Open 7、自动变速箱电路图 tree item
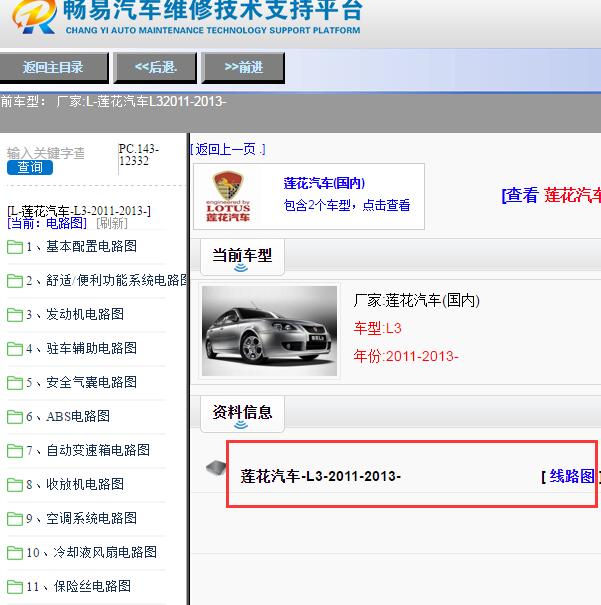The width and height of the screenshot is (601, 605). click(x=88, y=450)
